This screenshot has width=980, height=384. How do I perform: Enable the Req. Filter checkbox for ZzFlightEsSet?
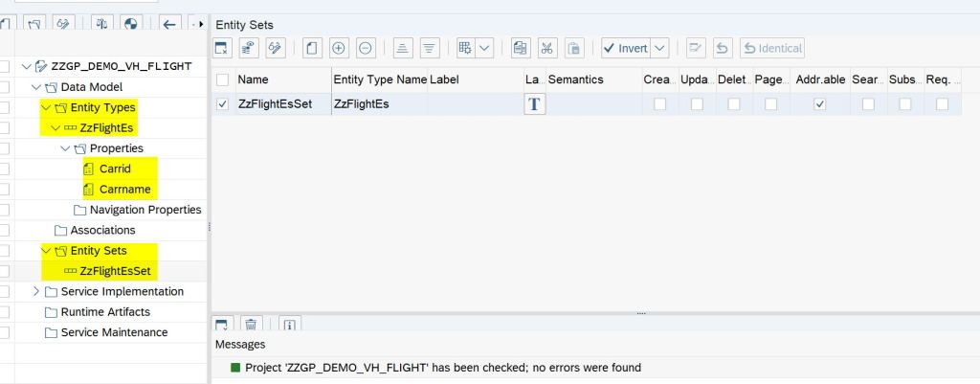(942, 104)
